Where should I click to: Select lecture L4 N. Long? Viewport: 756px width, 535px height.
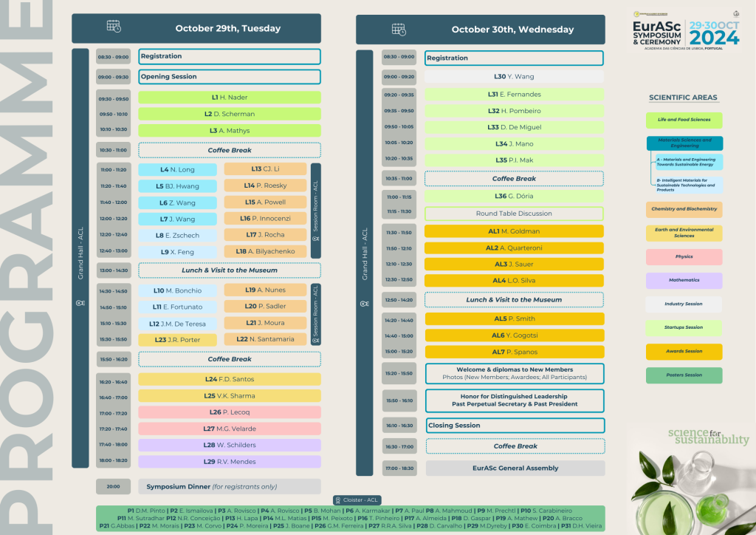[177, 170]
